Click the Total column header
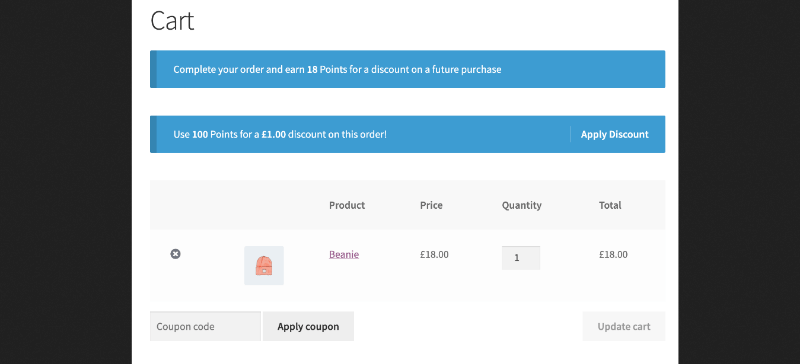 610,205
